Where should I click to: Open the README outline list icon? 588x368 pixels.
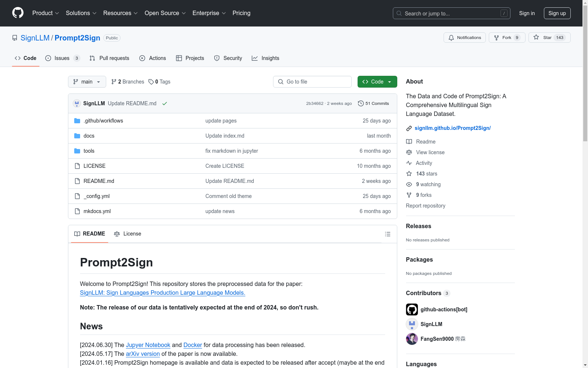(x=387, y=234)
